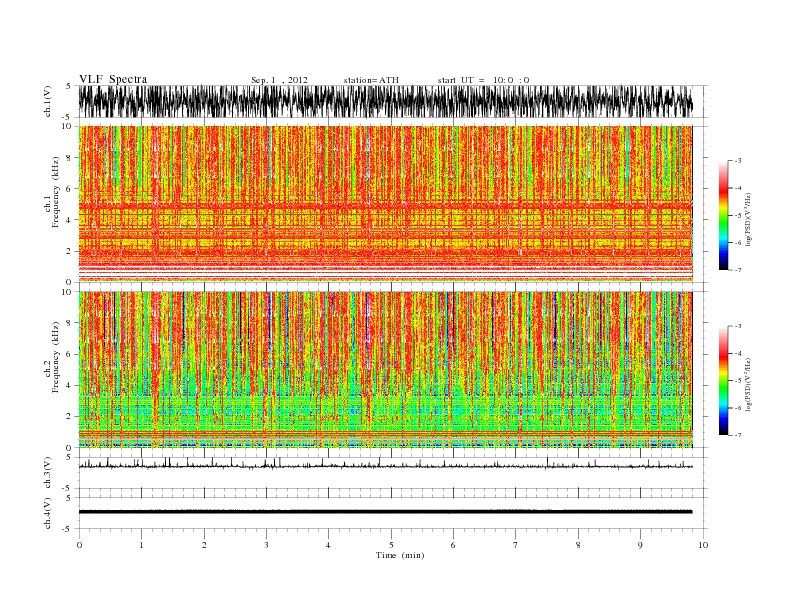
Task: Click time axis tick label "7"
Action: [516, 545]
